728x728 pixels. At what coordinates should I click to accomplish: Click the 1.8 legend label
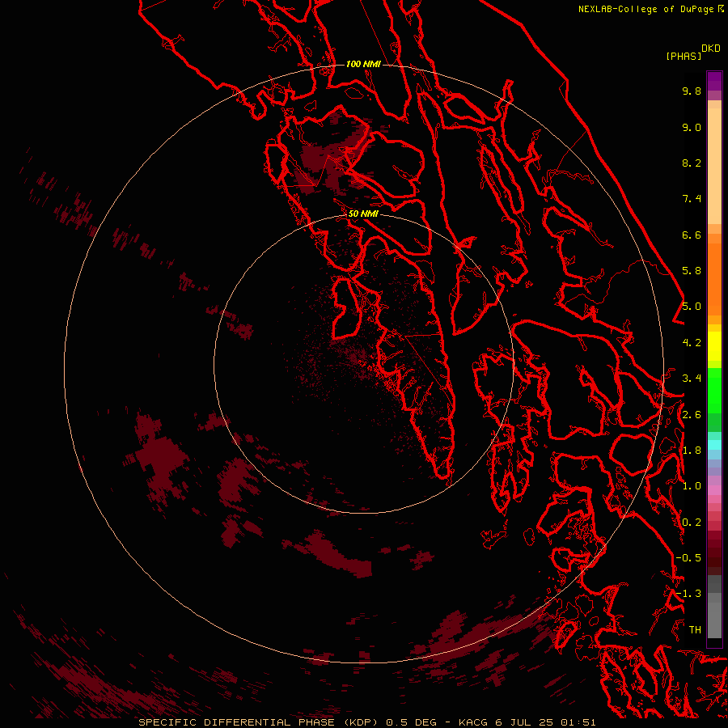692,451
